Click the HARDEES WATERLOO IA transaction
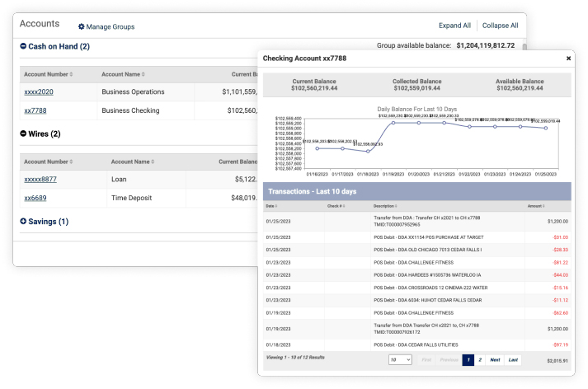Screen dimensions: 588x389 [x=417, y=275]
